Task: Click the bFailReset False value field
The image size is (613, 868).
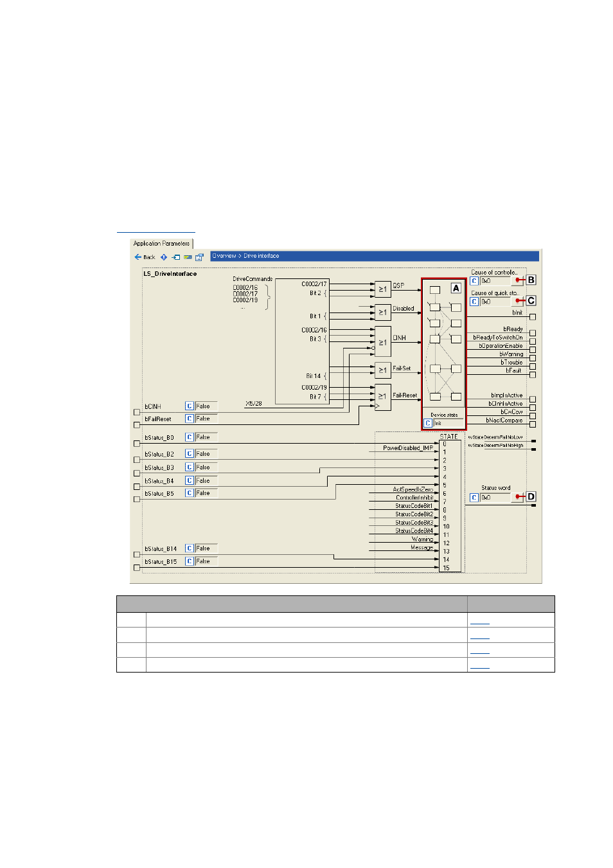Action: coord(206,419)
